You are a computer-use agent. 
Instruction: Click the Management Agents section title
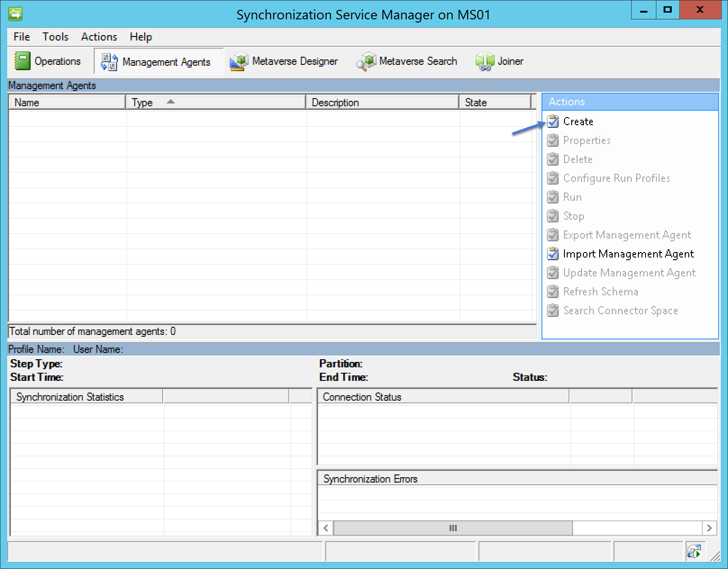(x=52, y=86)
